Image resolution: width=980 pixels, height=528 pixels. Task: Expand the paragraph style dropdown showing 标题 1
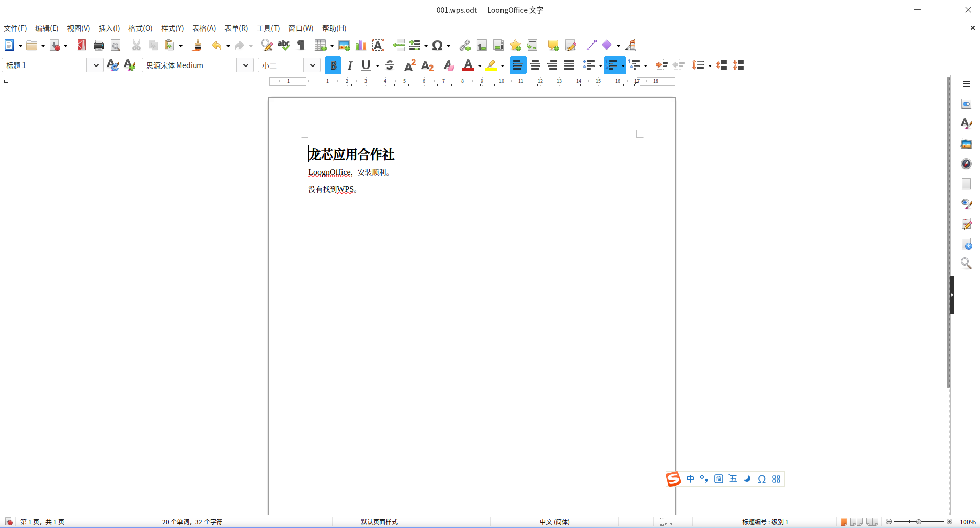point(96,65)
